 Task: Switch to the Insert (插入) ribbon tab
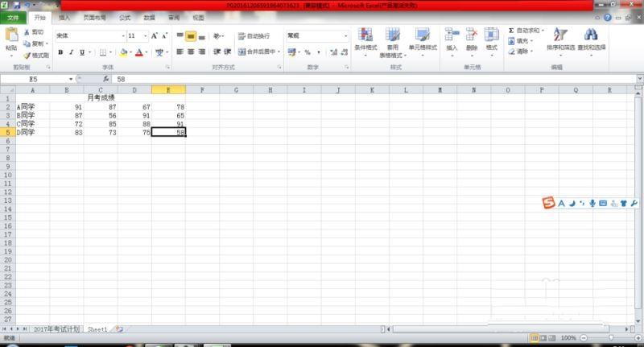(x=64, y=17)
